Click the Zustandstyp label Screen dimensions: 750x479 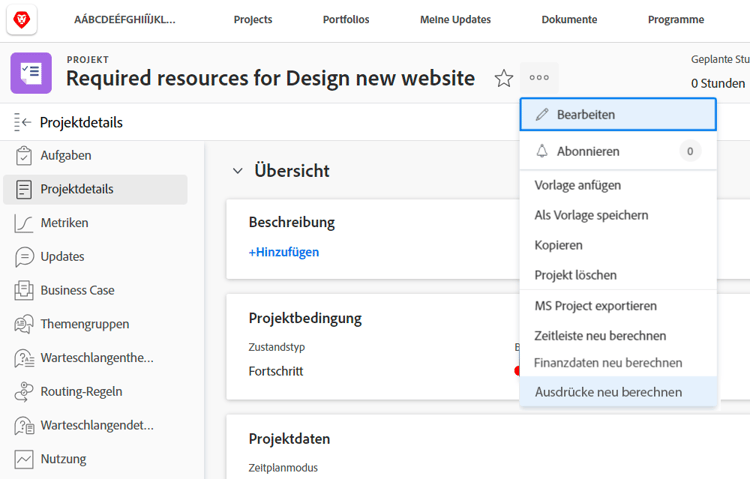276,347
